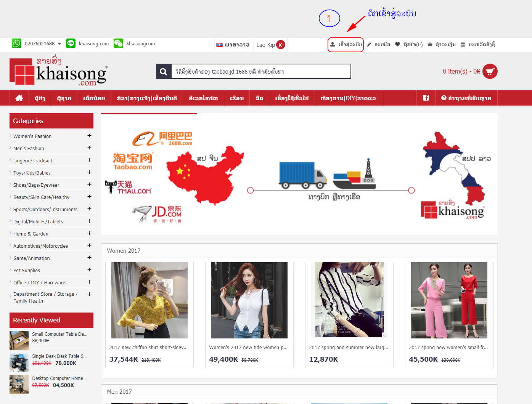The image size is (532, 404).
Task: Click the WeChat icon
Action: click(119, 43)
